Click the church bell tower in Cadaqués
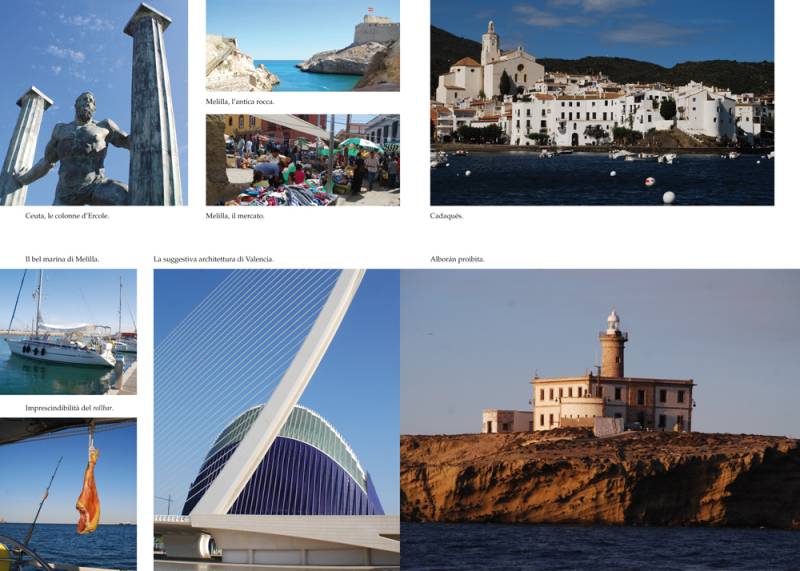Viewport: 800px width, 571px height. click(489, 45)
